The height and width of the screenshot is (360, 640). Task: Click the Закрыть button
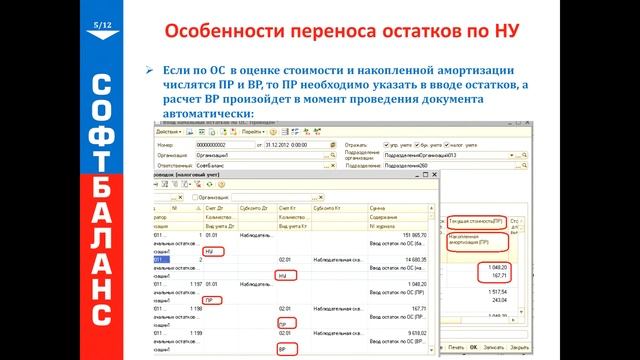pos(520,347)
